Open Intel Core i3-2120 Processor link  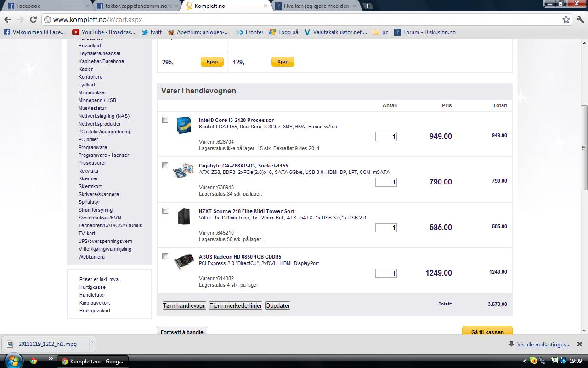pyautogui.click(x=236, y=120)
